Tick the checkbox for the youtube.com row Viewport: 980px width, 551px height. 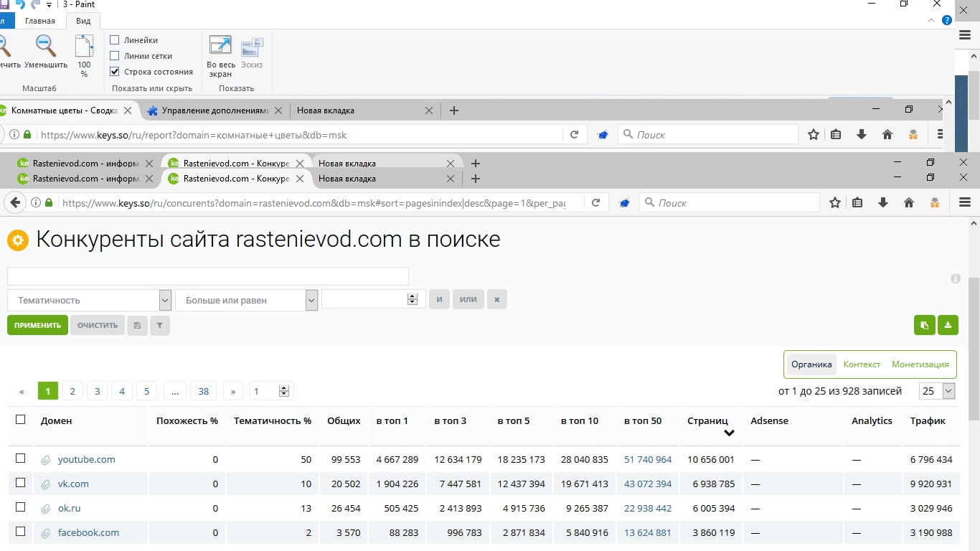pyautogui.click(x=20, y=458)
